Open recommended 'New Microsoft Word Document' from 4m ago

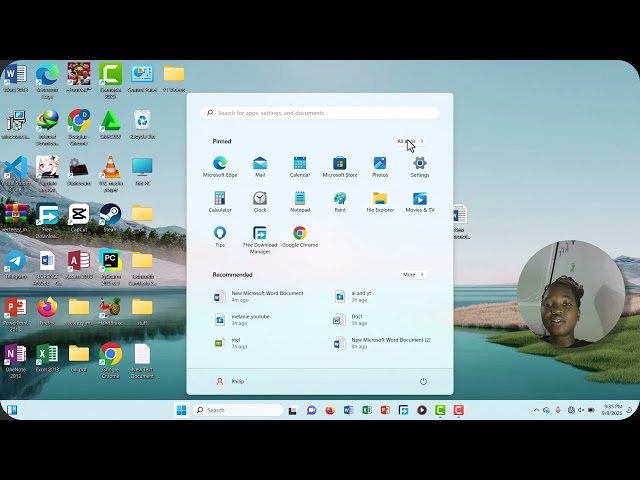261,296
